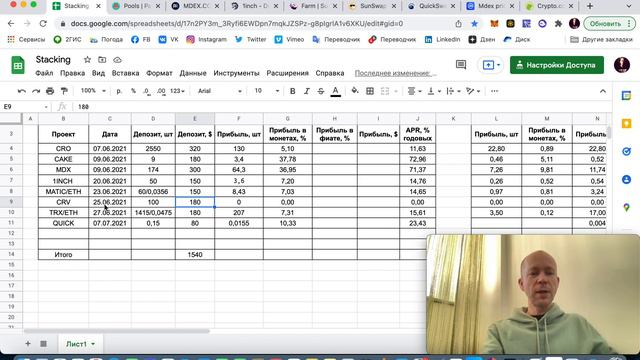Image resolution: width=640 pixels, height=360 pixels.
Task: Open the text color picker
Action: tap(336, 91)
